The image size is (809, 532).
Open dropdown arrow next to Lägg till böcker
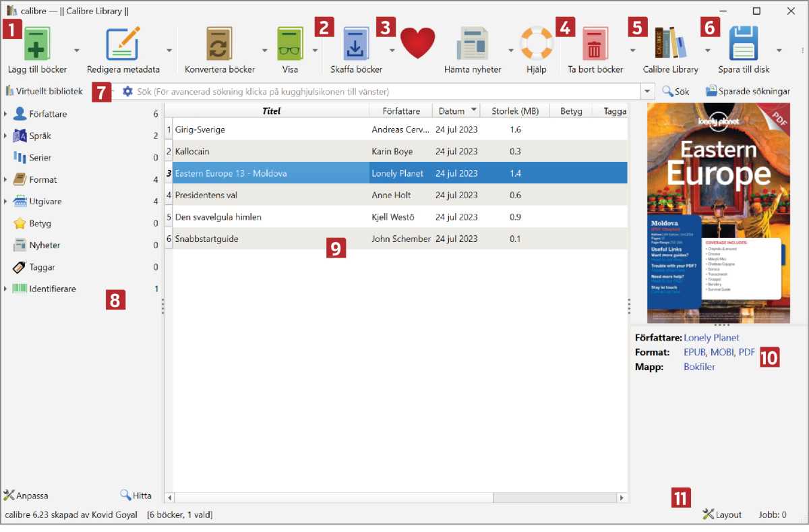[77, 51]
